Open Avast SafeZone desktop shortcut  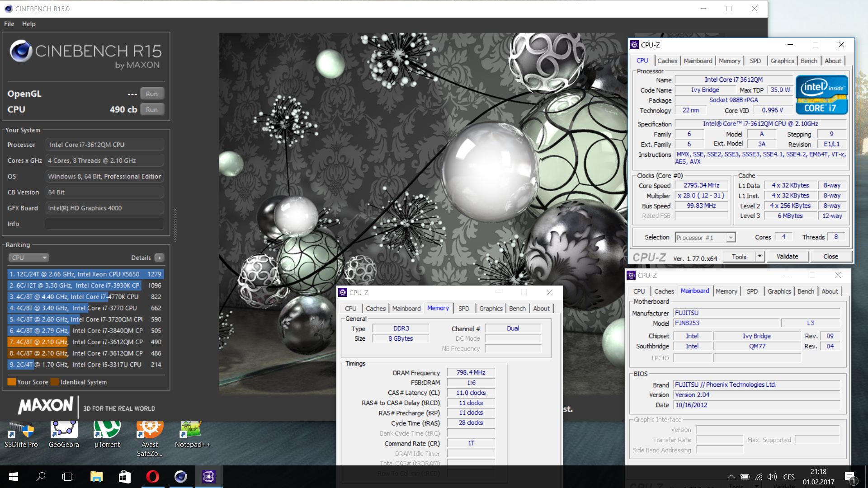pos(150,438)
